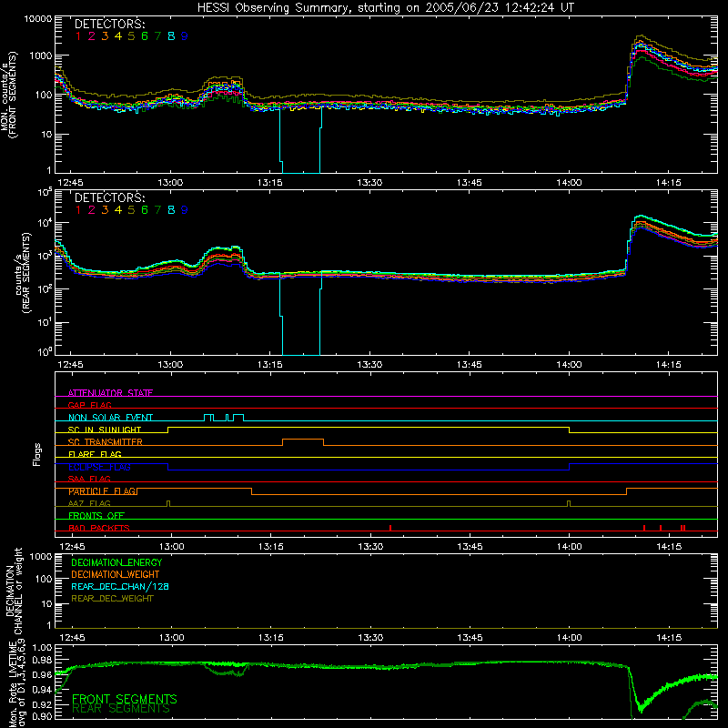Click the Flags y-axis title
Image resolution: width=728 pixels, height=728 pixels.
pos(36,454)
